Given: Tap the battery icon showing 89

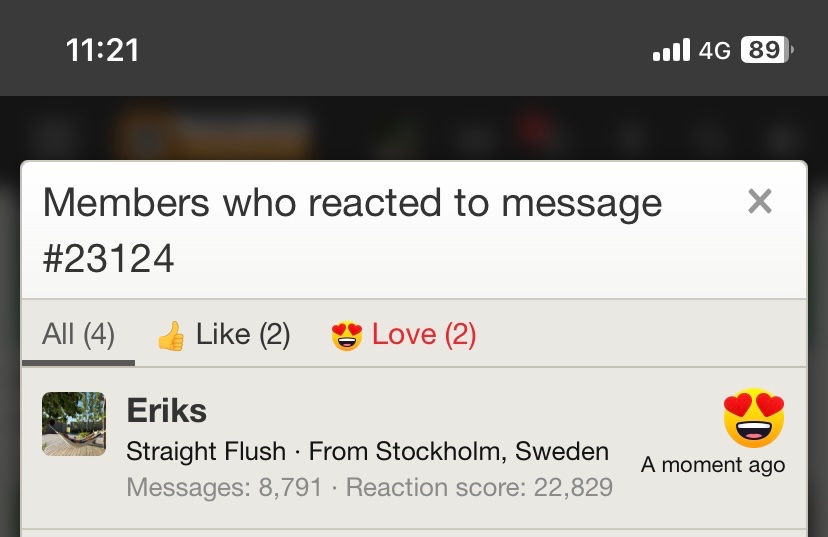Looking at the screenshot, I should point(767,50).
